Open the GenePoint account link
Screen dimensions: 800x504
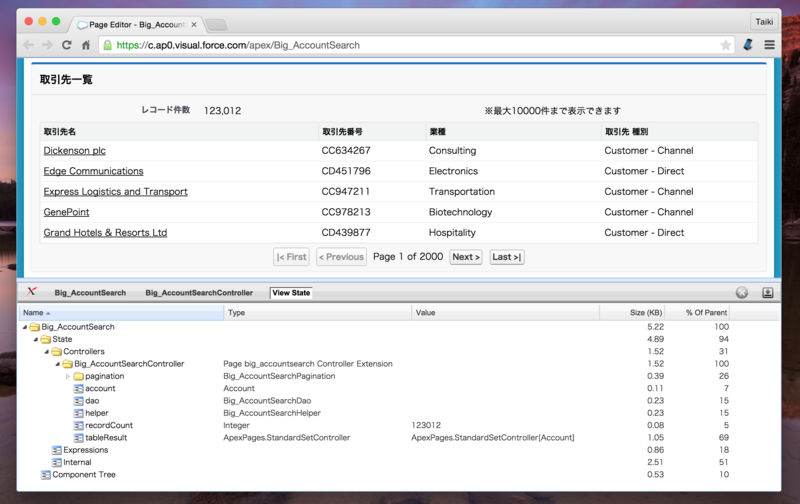(x=66, y=212)
